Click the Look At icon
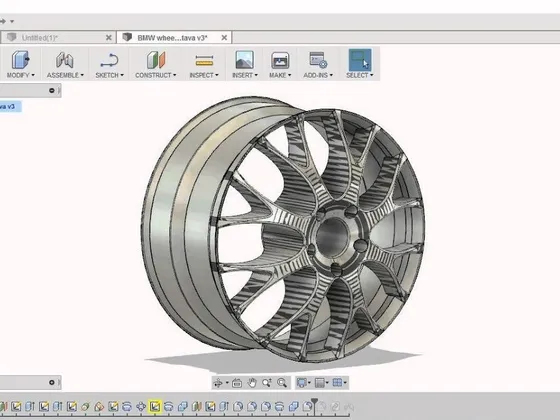This screenshot has width=560, height=420. (x=237, y=383)
